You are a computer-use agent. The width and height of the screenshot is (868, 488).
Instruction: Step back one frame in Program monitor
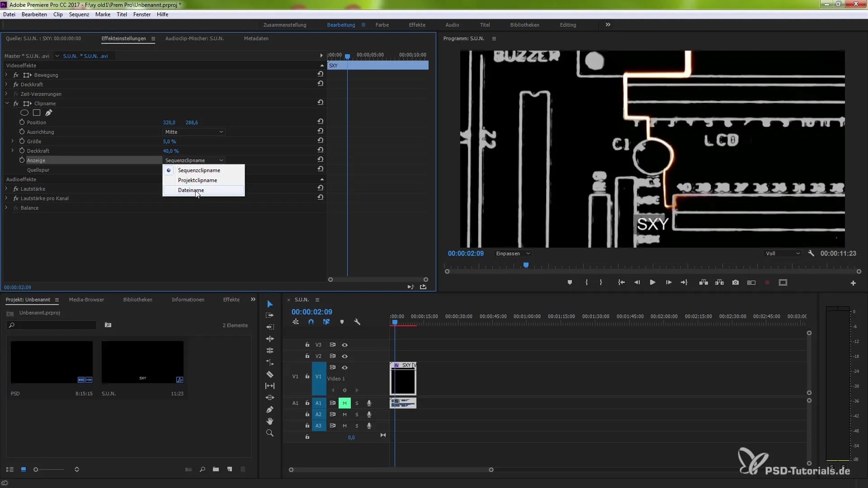click(x=637, y=282)
